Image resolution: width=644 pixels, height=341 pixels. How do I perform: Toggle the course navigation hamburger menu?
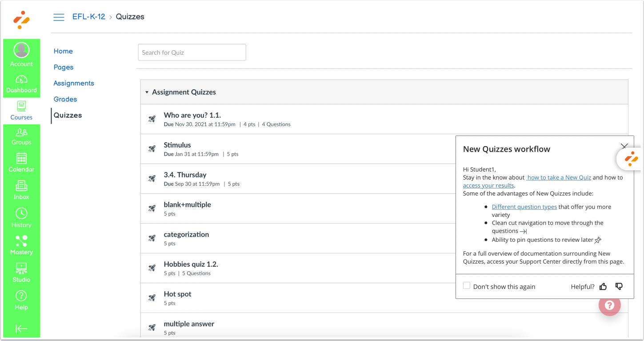tap(59, 17)
